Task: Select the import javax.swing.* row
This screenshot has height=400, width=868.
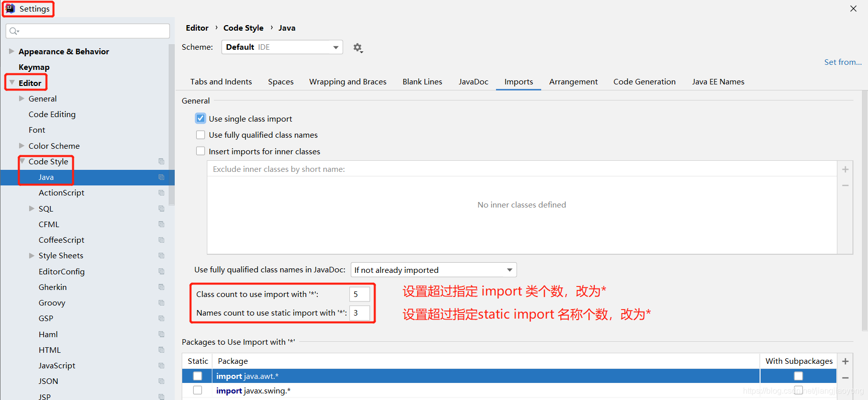Action: click(509, 390)
